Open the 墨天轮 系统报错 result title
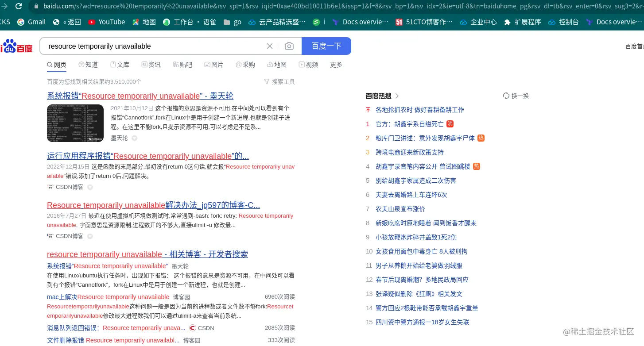Viewport: 644px width, 346px height. tap(140, 96)
